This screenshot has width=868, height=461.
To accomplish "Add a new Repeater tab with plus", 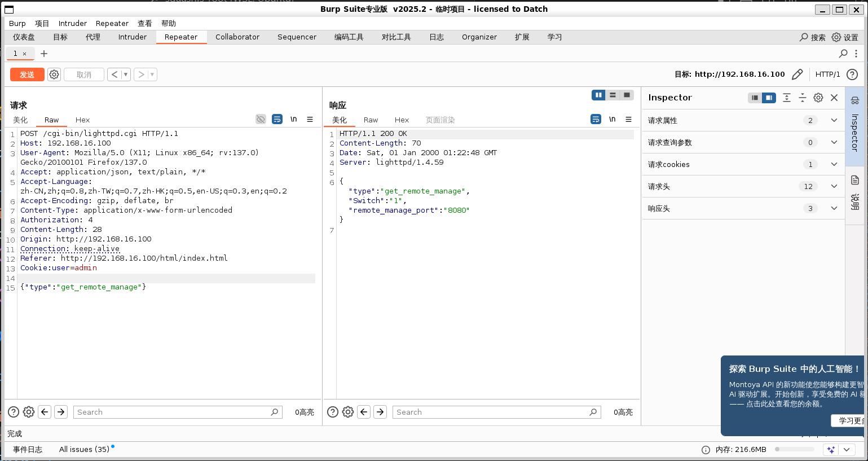I will (44, 54).
